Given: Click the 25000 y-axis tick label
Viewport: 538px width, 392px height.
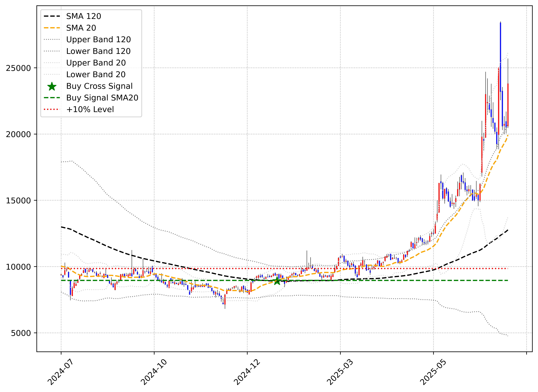Looking at the screenshot, I should pos(18,68).
